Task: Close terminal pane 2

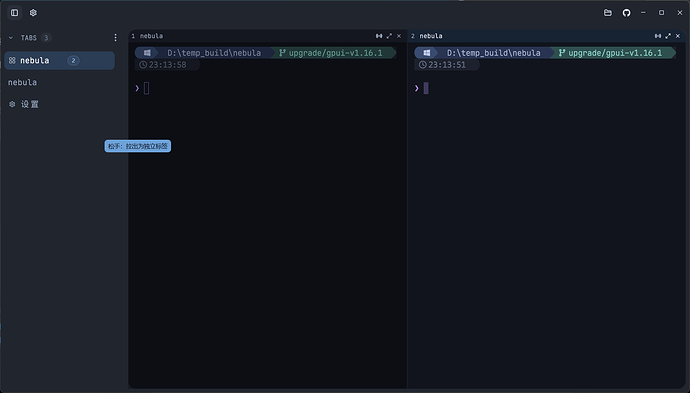Action: 678,36
